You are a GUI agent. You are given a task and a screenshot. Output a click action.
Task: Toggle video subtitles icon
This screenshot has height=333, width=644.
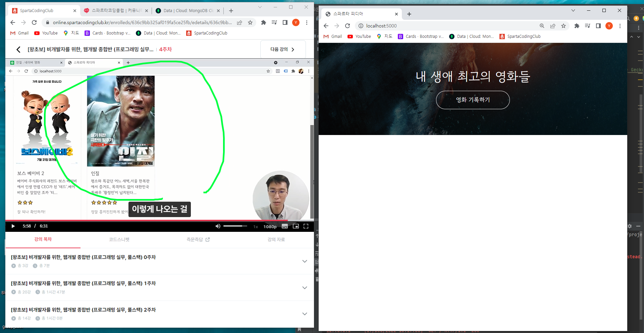pos(285,226)
